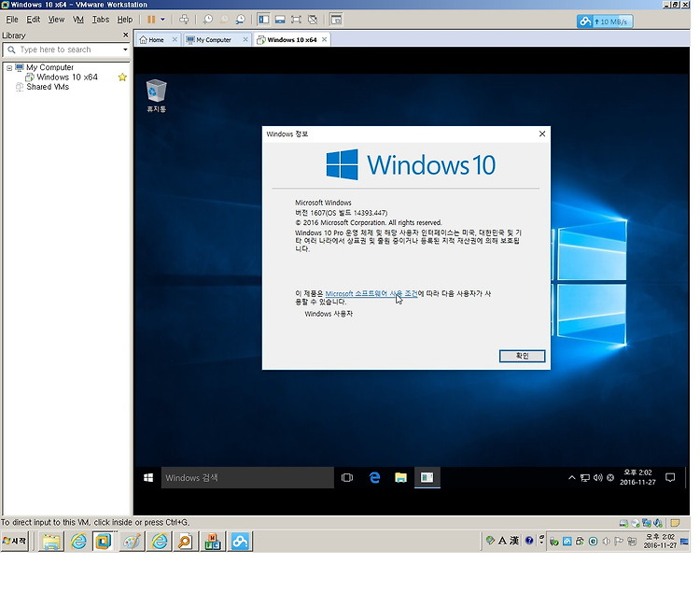Open the File menu
The image size is (700, 592).
12,20
